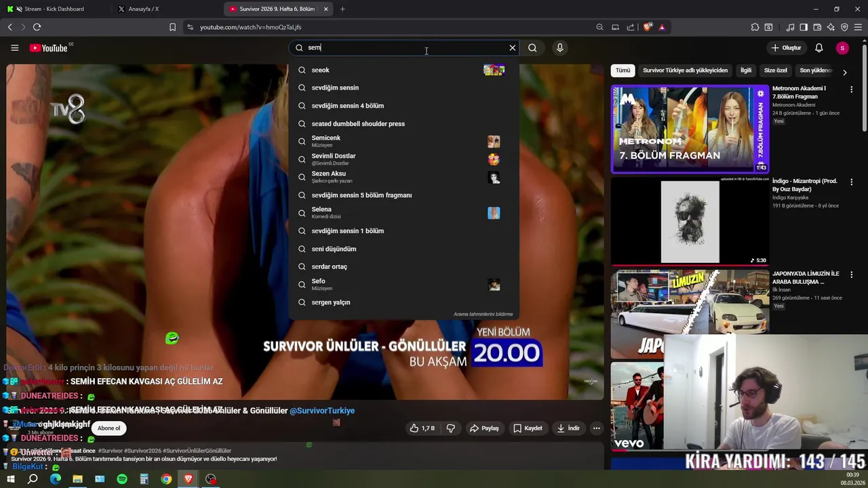Open the Brave Wallet icon

[817, 27]
